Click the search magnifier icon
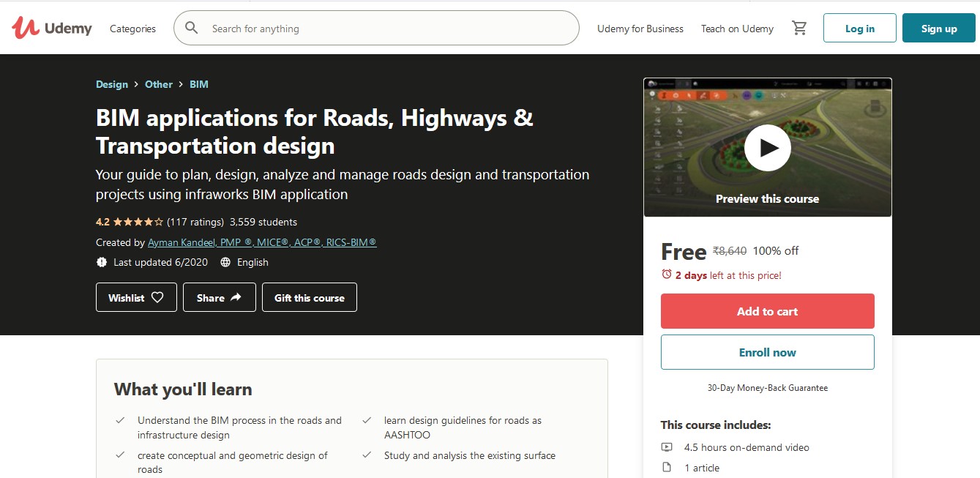 click(192, 29)
